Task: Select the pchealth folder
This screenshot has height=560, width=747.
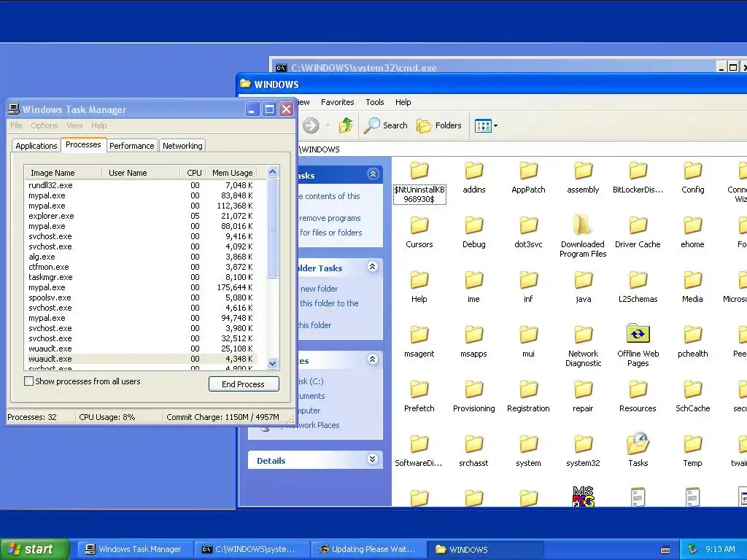Action: coord(693,341)
